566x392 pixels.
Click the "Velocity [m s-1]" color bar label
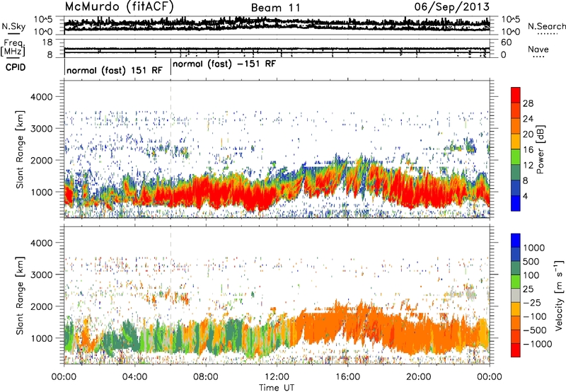(559, 295)
